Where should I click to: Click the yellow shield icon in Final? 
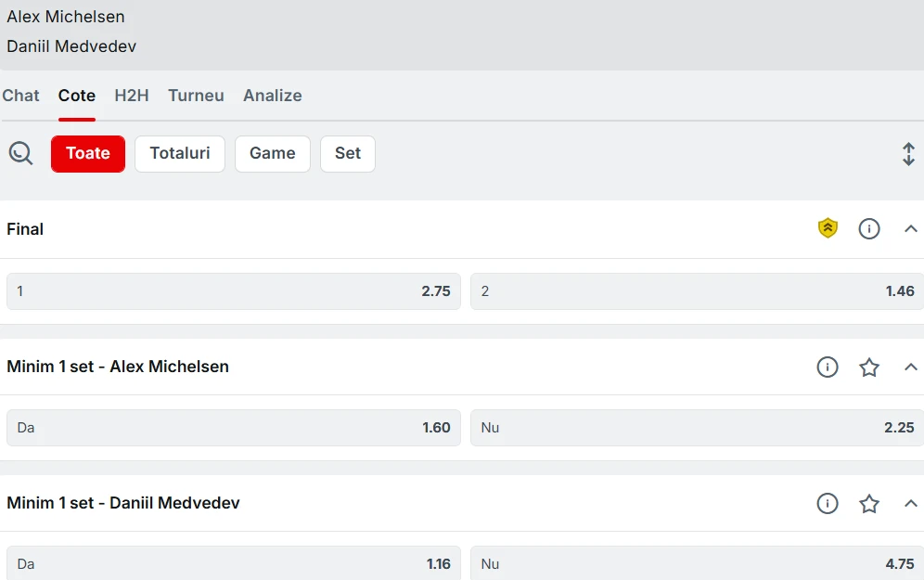click(x=828, y=228)
